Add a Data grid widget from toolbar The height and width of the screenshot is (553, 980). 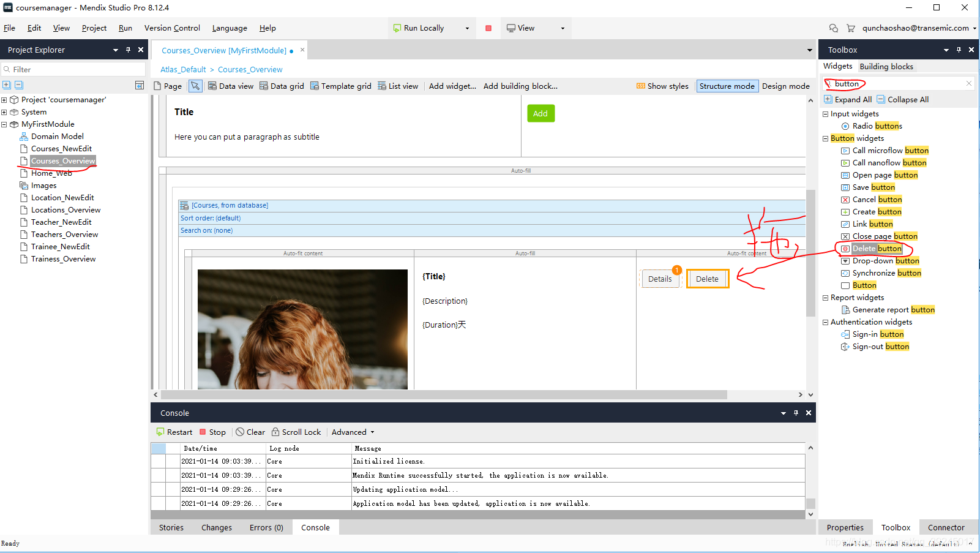pos(282,86)
